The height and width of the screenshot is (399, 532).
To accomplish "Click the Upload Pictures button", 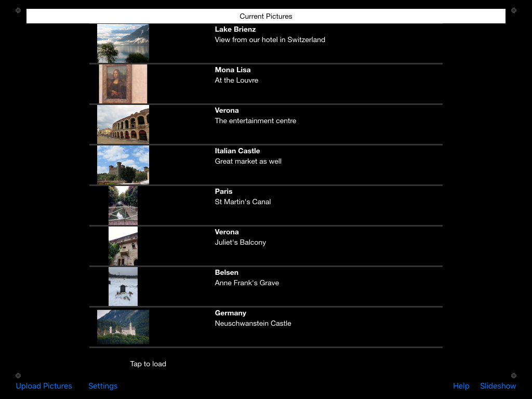I will pos(44,386).
